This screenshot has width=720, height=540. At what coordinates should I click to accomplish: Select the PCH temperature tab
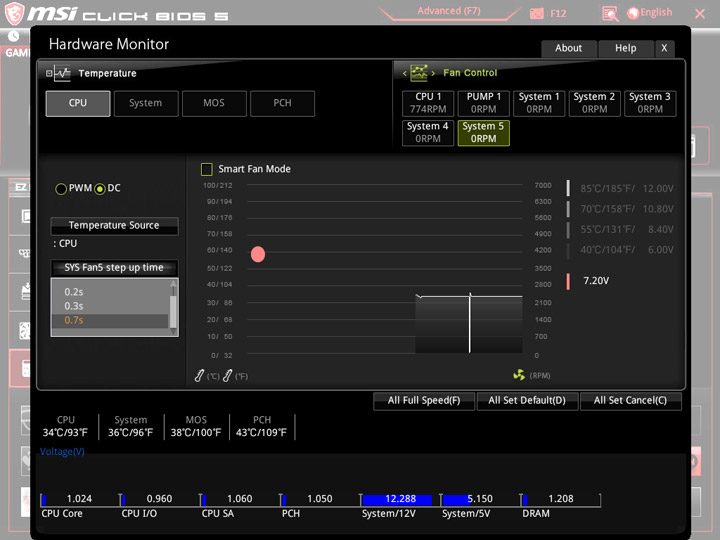[x=282, y=103]
